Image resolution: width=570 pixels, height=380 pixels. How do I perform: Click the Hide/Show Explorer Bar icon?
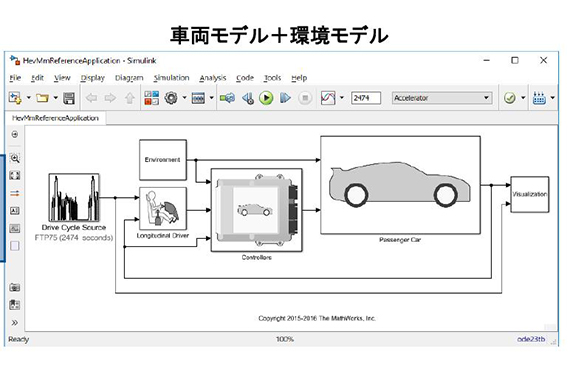point(15,135)
